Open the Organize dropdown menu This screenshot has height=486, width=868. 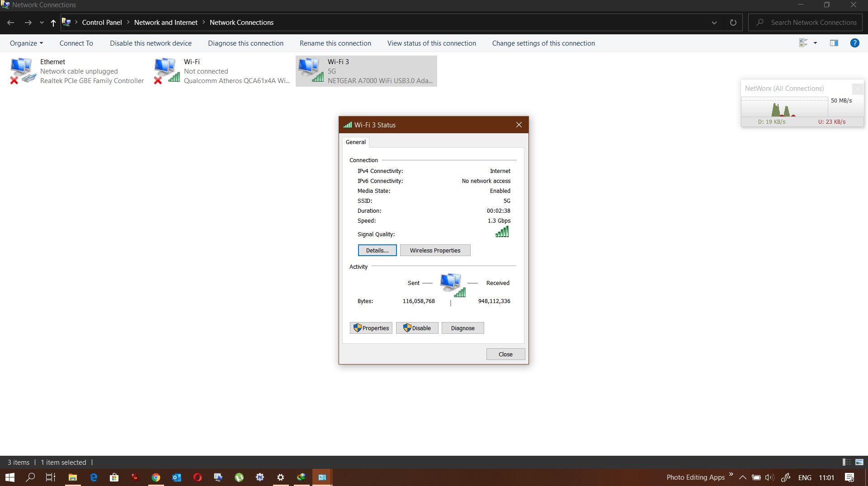coord(26,43)
